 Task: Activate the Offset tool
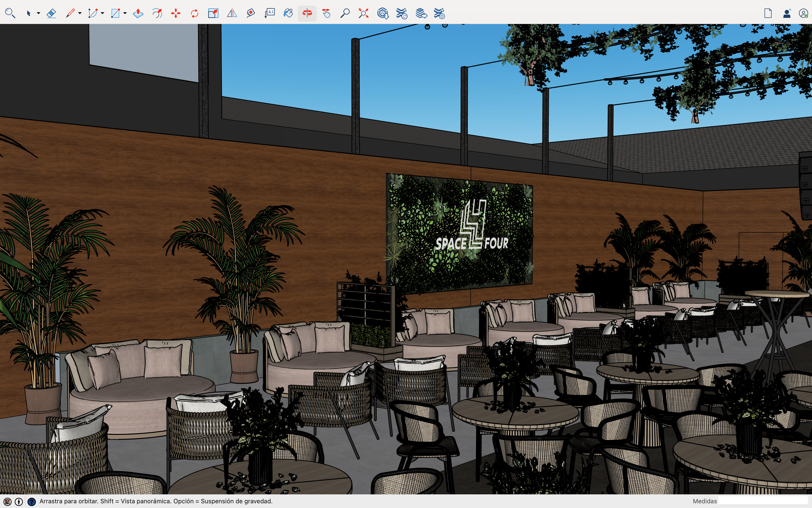tap(157, 13)
